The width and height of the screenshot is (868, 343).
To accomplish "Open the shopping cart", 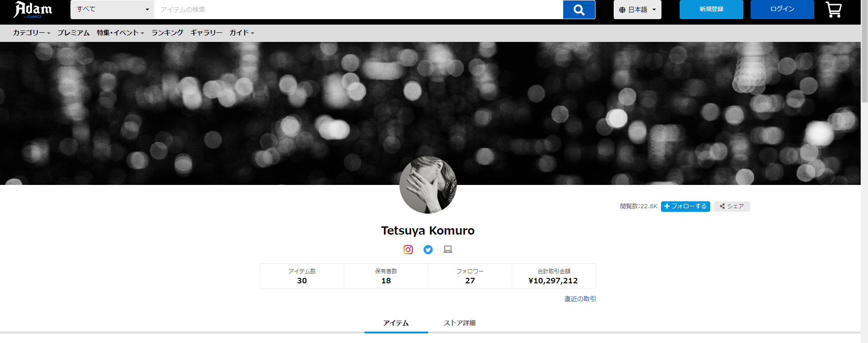I will pos(833,10).
